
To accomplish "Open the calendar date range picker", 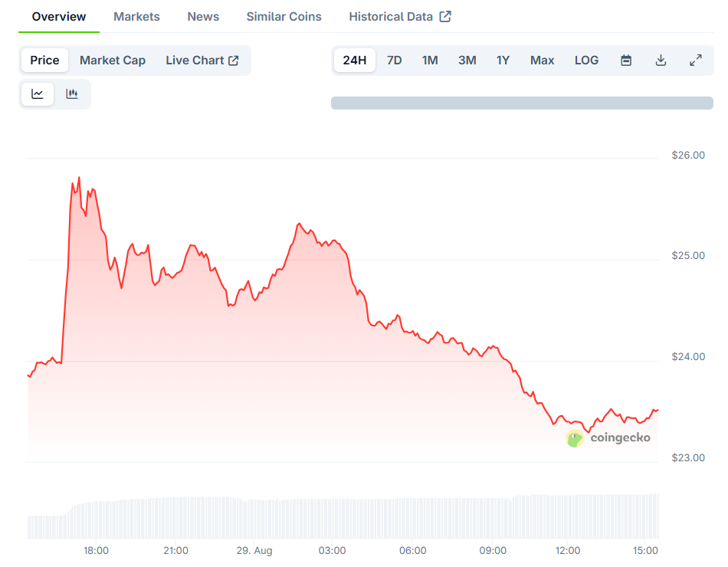I will tap(626, 61).
